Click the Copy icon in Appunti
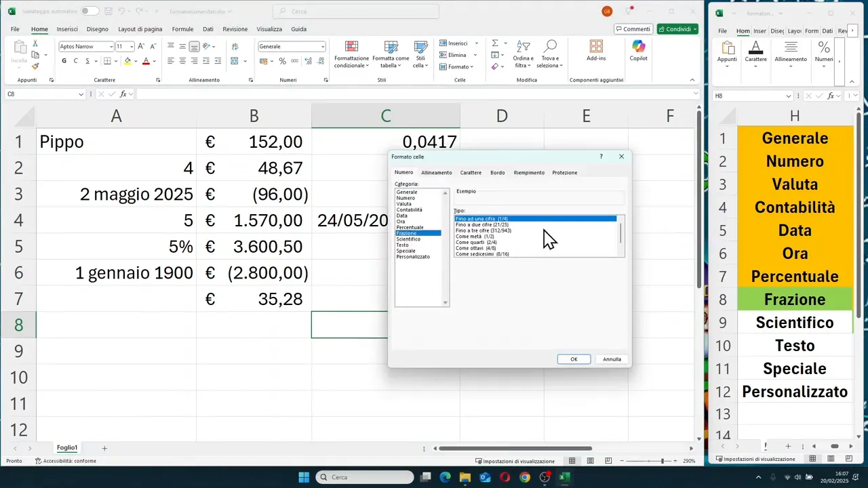Screen dimensions: 868x488 point(35,55)
